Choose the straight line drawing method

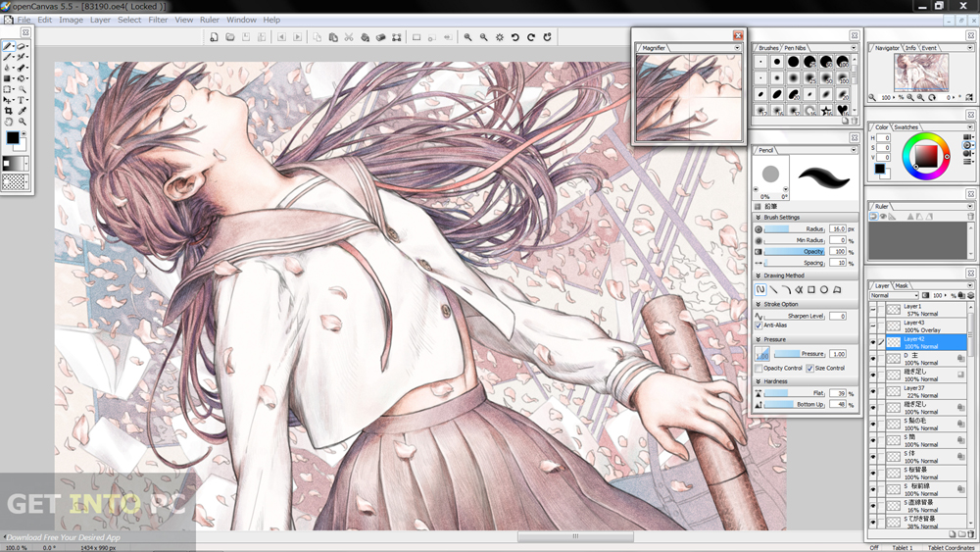pos(774,289)
